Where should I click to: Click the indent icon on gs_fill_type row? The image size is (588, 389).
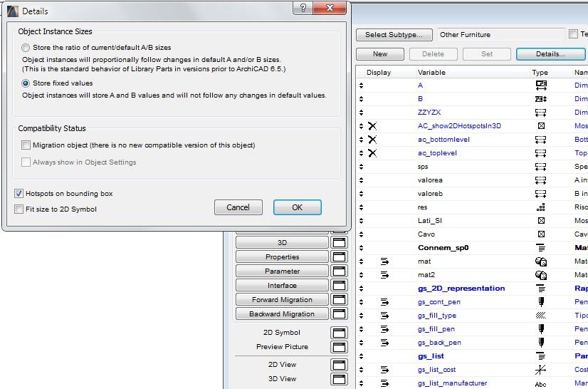(x=384, y=316)
